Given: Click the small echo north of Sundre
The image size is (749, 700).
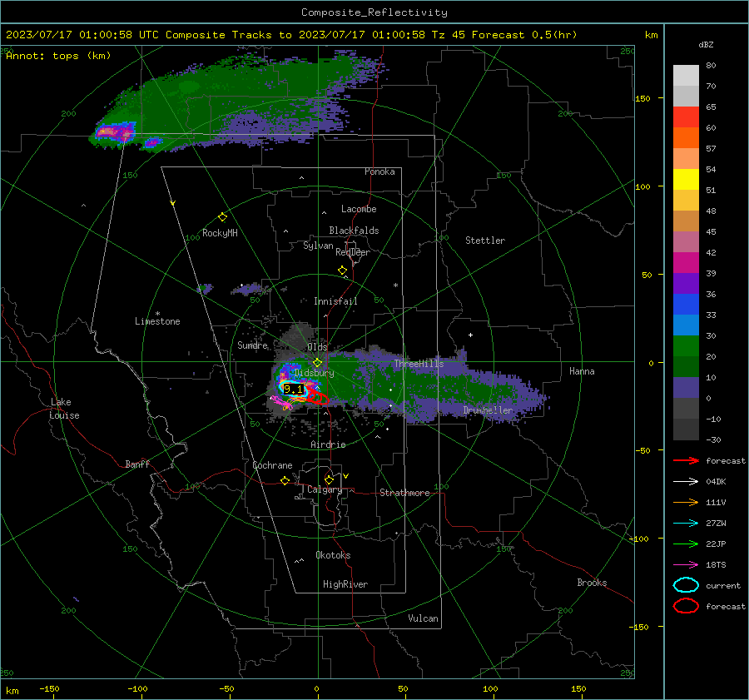Looking at the screenshot, I should point(247,289).
